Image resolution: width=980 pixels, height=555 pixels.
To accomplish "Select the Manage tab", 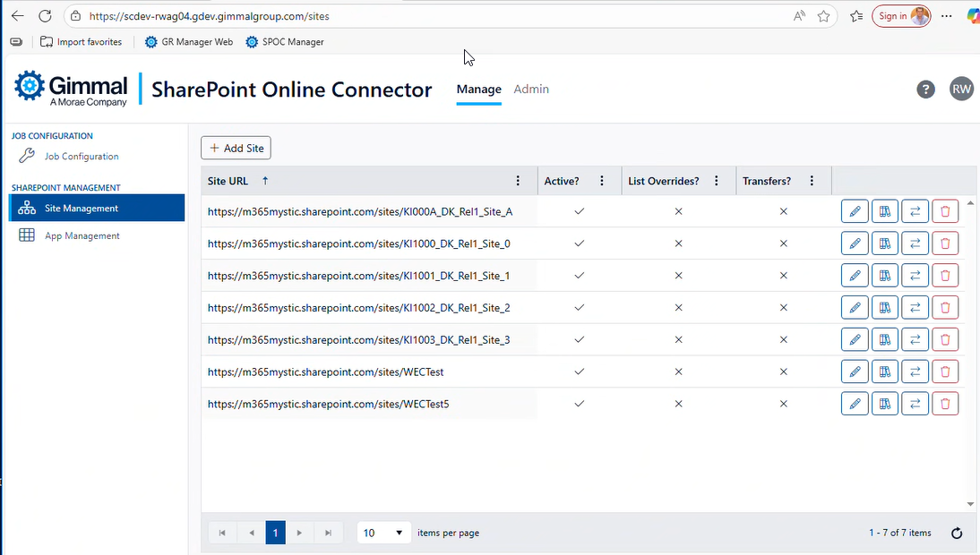I will click(x=478, y=90).
